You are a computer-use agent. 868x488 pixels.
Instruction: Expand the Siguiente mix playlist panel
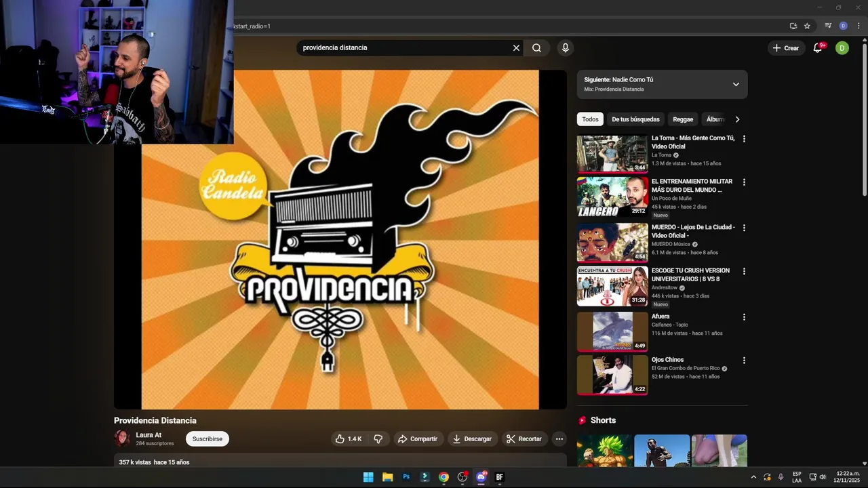pos(736,85)
